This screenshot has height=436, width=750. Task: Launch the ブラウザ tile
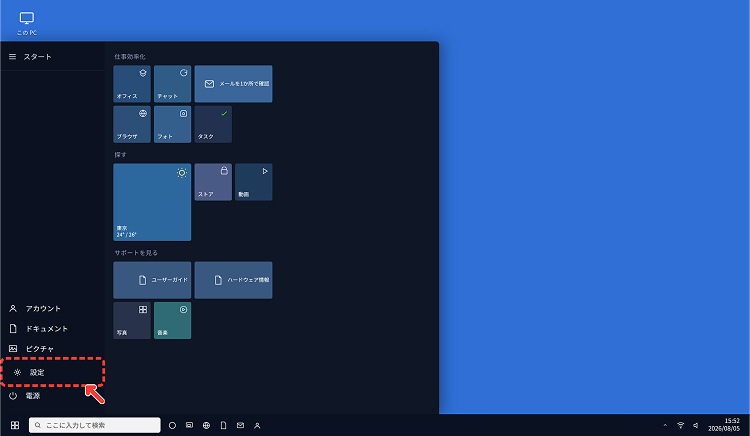[132, 124]
